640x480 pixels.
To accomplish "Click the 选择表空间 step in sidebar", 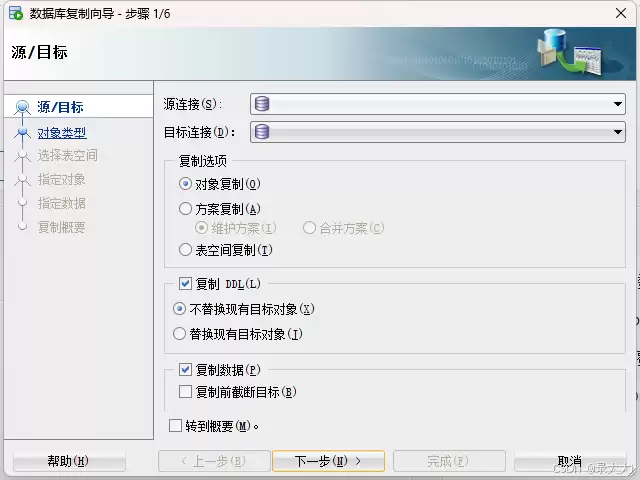I will [x=67, y=156].
